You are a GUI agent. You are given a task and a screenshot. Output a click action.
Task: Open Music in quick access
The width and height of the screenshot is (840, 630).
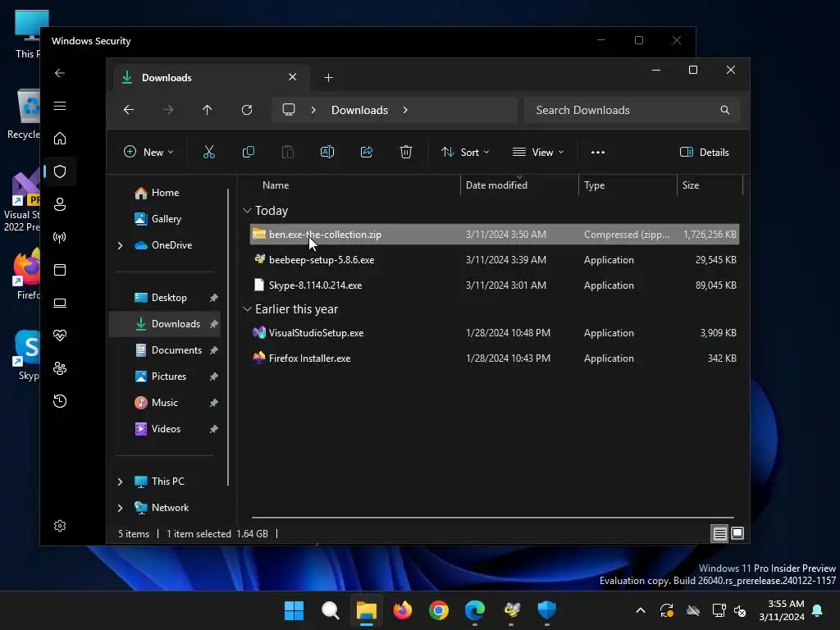(164, 403)
